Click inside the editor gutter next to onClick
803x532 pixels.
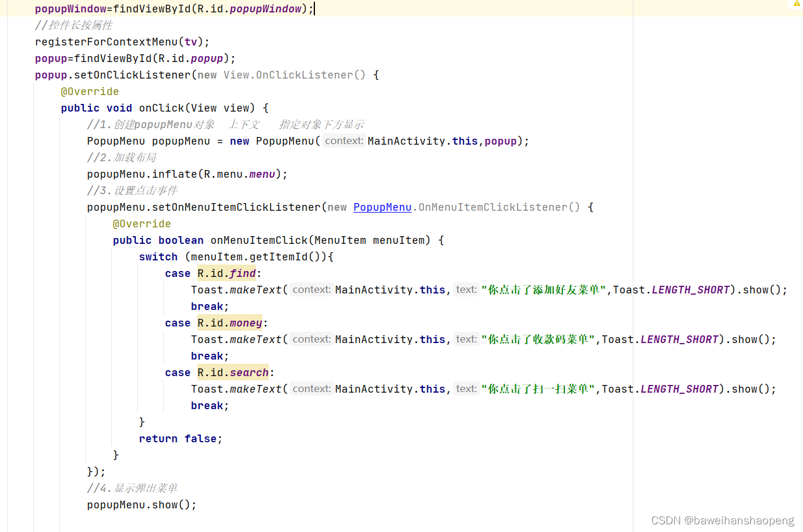pos(18,107)
